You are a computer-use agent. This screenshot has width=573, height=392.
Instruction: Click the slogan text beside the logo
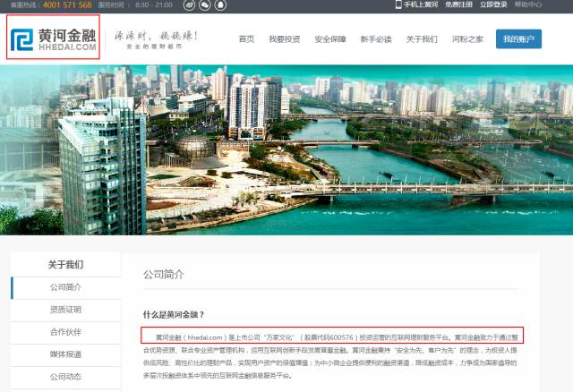point(156,39)
